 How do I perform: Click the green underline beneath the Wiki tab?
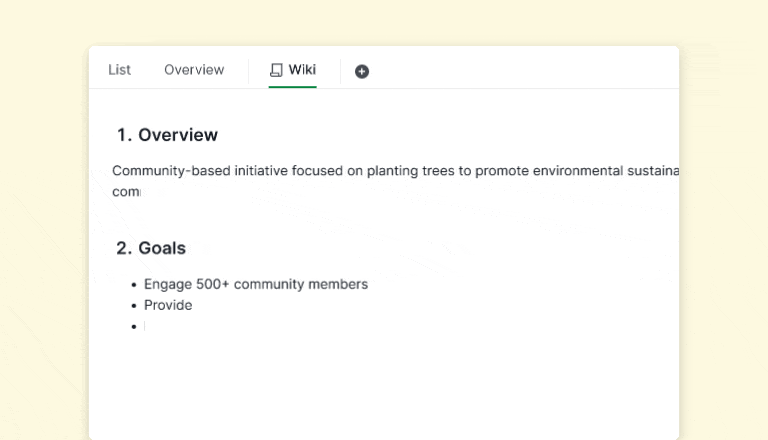(292, 87)
